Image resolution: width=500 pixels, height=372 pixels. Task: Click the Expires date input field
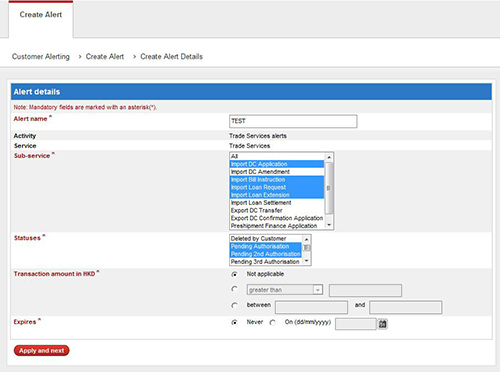[356, 324]
